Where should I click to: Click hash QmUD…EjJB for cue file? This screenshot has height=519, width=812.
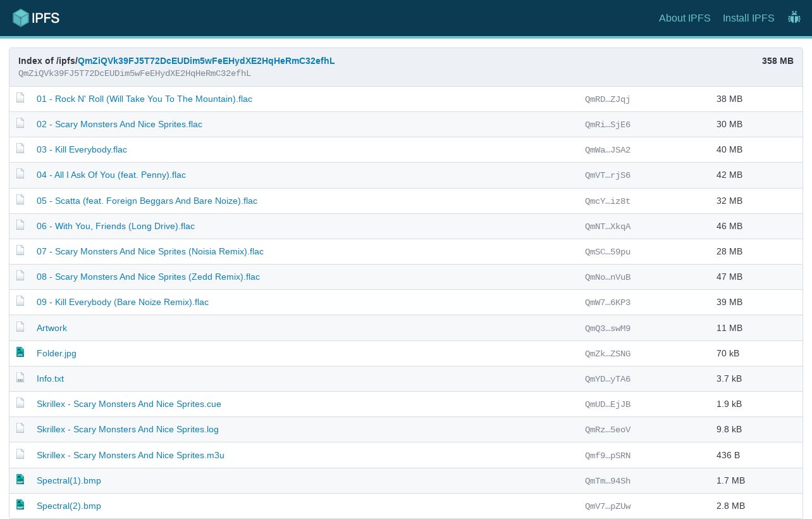coord(608,404)
